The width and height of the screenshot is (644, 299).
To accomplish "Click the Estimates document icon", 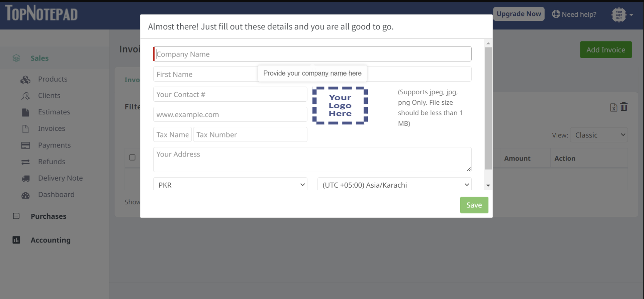I will [25, 112].
